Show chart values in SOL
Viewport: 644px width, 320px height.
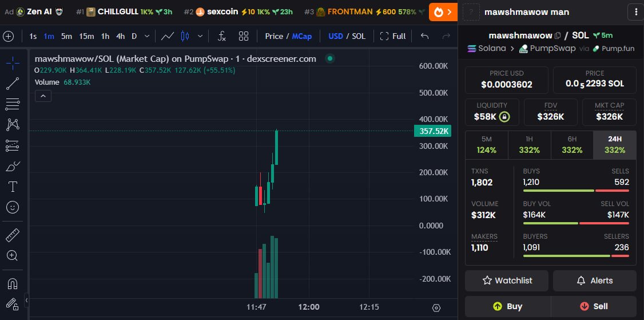[x=359, y=36]
